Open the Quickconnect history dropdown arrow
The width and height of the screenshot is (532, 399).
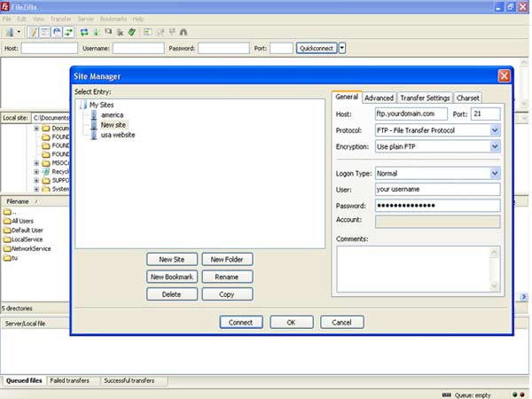[x=342, y=48]
